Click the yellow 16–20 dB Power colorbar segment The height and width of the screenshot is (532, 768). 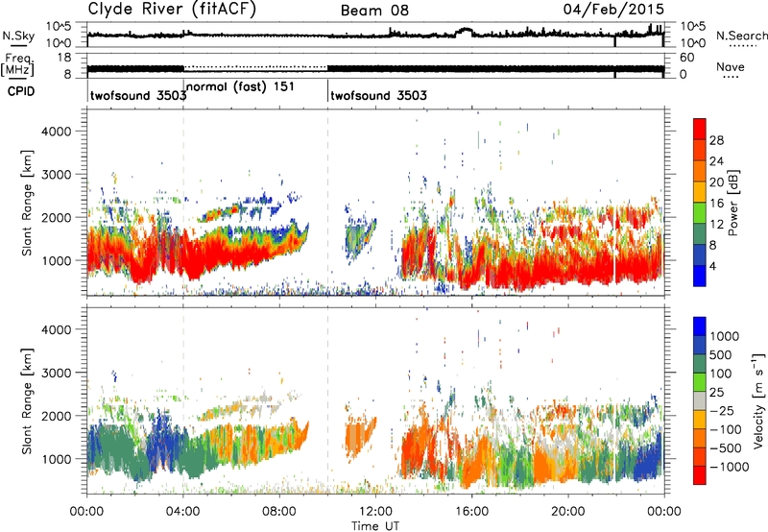point(700,192)
